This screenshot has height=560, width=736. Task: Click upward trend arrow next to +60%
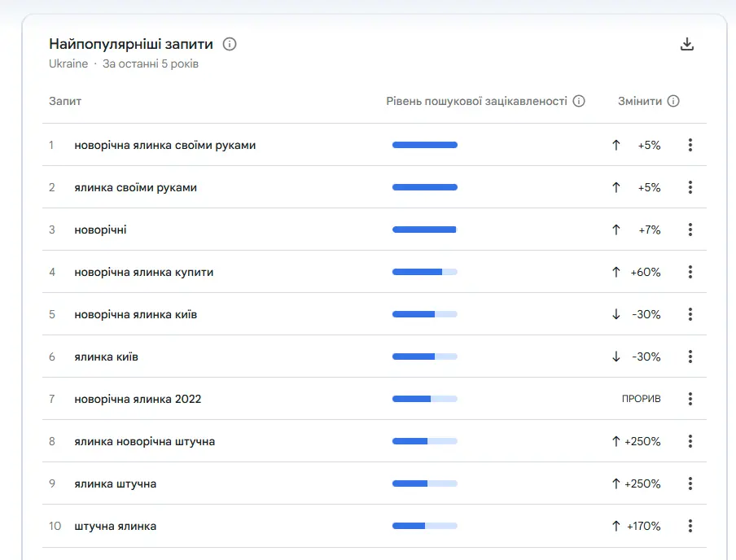coord(616,272)
